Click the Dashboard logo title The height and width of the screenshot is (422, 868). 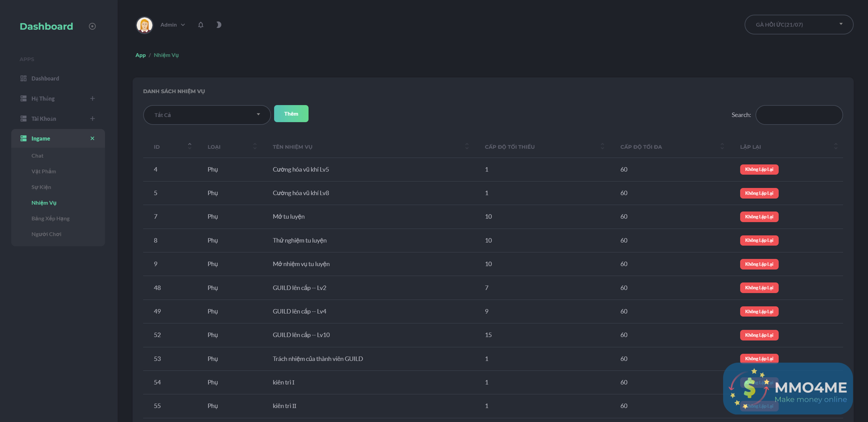coord(46,26)
